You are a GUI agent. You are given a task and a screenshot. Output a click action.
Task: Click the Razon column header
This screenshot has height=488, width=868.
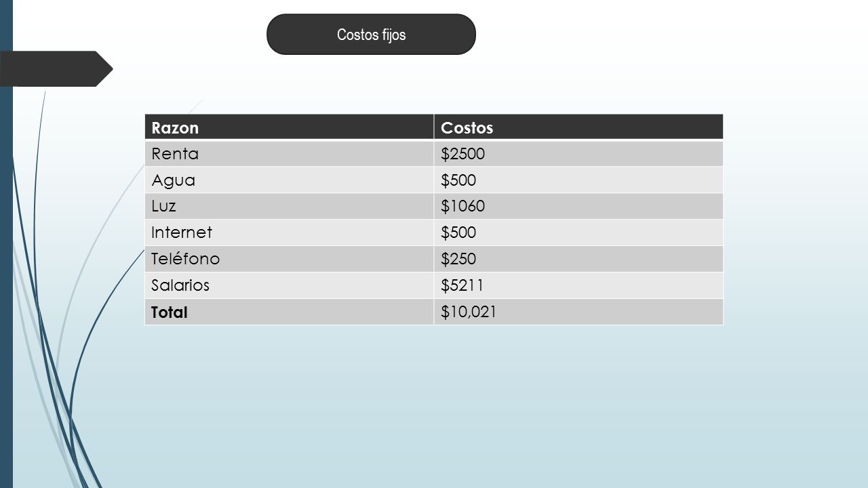click(x=289, y=127)
